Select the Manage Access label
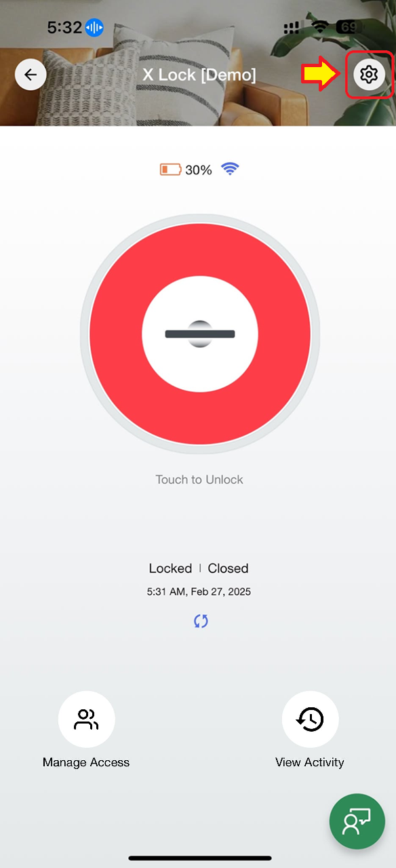Screen dimensions: 396x868 [86, 762]
